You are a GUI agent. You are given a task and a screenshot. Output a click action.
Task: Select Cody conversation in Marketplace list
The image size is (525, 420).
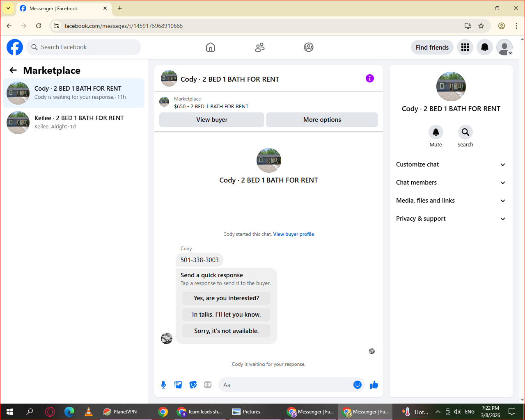pos(74,93)
